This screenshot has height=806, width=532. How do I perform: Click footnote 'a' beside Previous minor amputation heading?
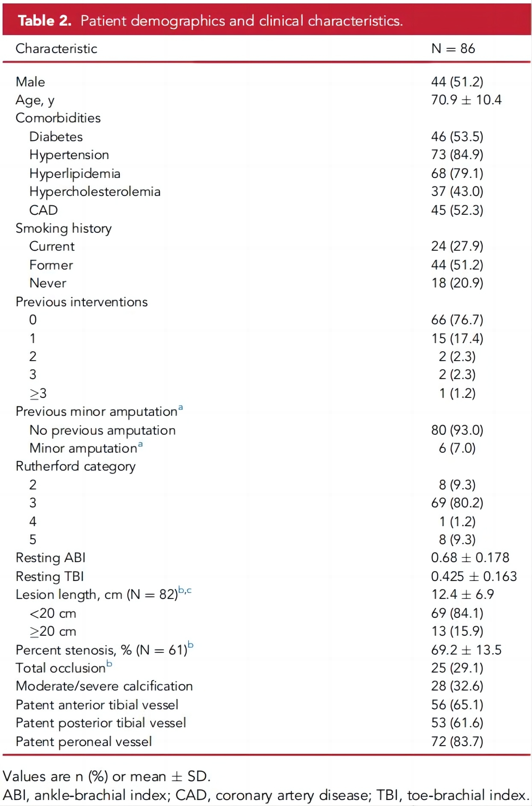coord(180,408)
